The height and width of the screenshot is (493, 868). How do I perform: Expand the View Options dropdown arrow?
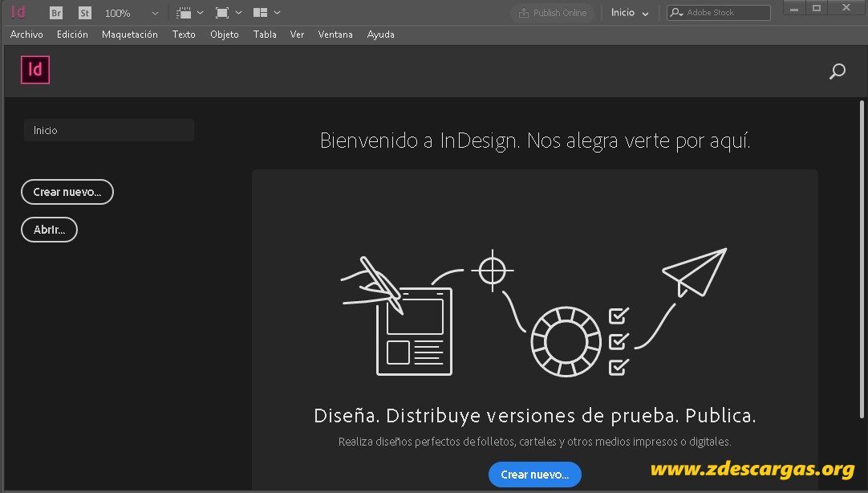201,13
